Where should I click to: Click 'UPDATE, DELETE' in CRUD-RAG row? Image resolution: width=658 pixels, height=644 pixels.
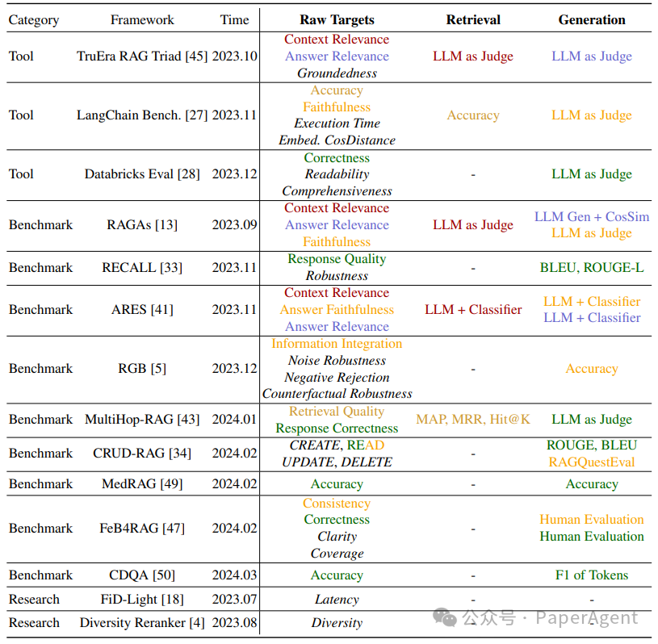[x=337, y=462]
